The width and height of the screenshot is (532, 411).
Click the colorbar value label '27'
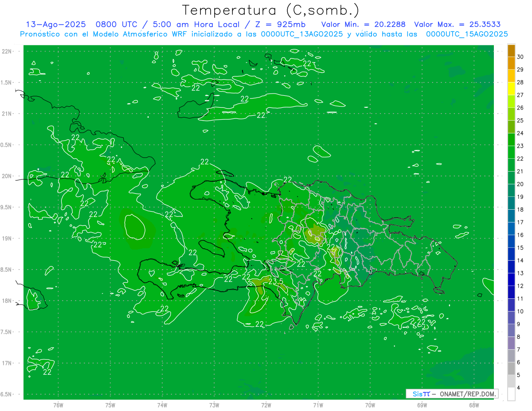click(x=520, y=95)
